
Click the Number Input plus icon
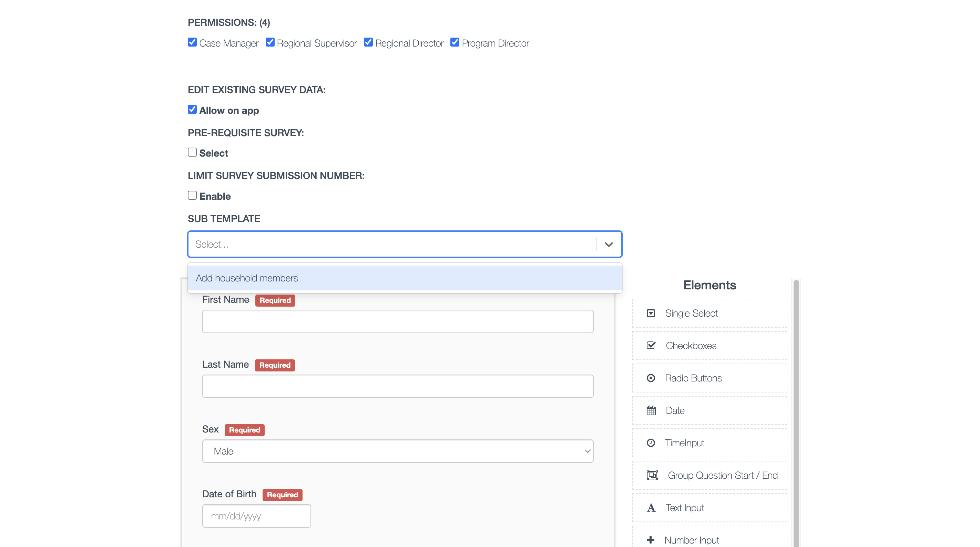[x=651, y=540]
